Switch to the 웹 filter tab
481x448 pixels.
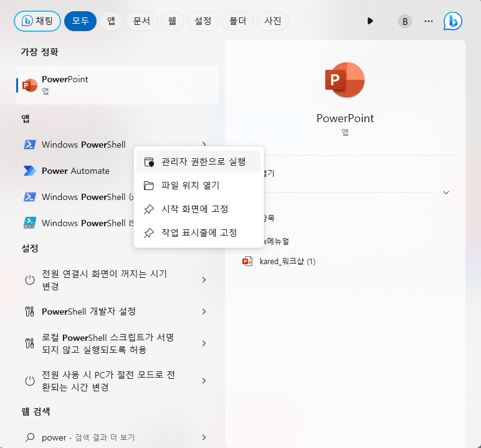(172, 21)
